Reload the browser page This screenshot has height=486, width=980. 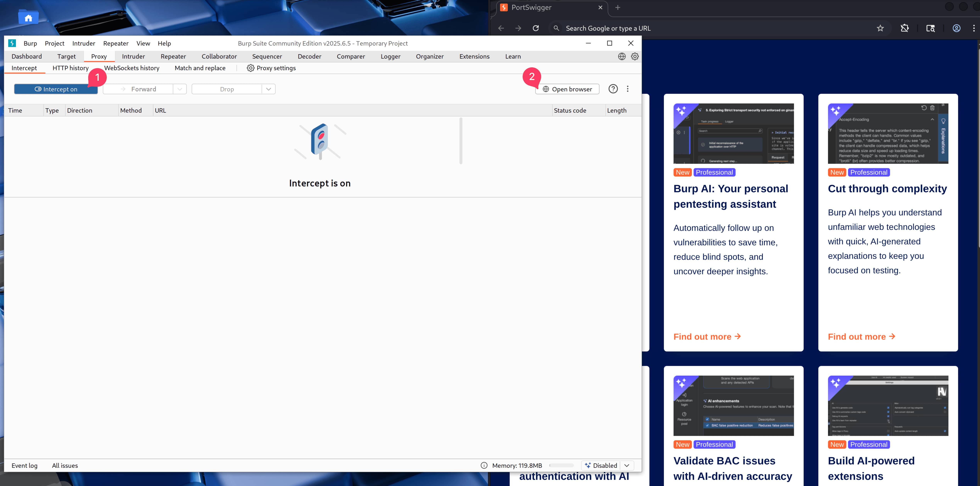(536, 28)
